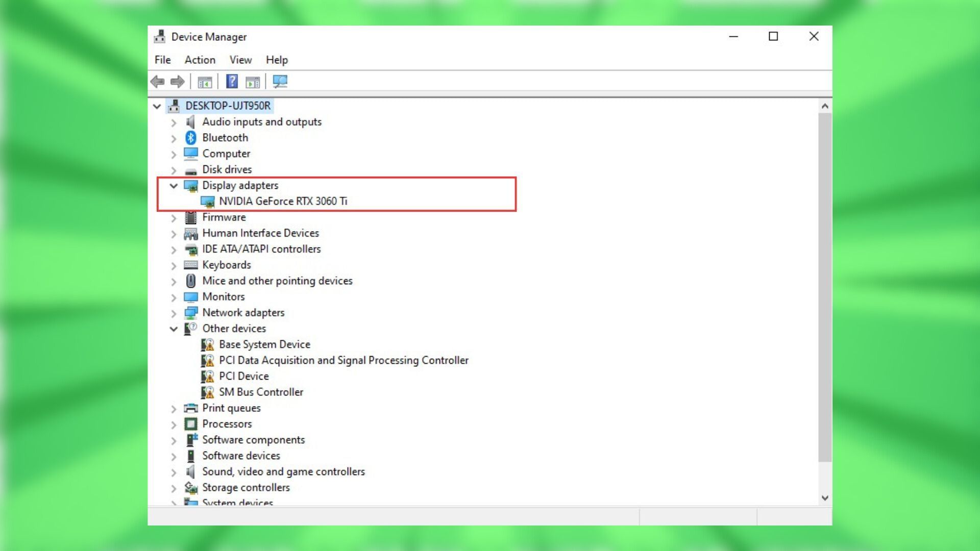Click the Bluetooth category icon
Image resolution: width=980 pixels, height=551 pixels.
tap(191, 138)
